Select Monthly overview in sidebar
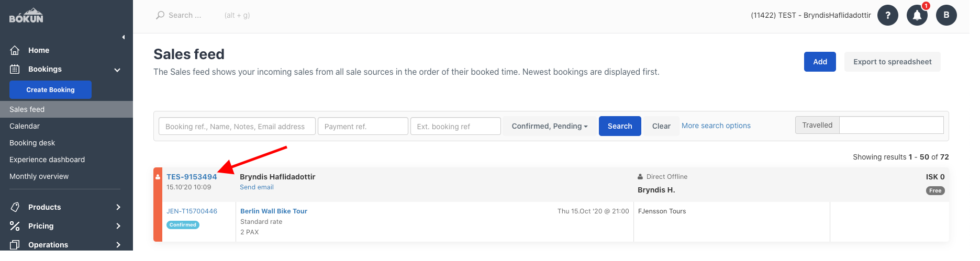 tap(39, 176)
